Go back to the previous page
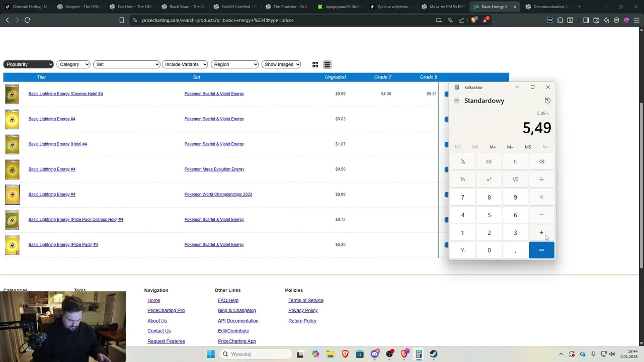This screenshot has height=362, width=644. coord(7,20)
